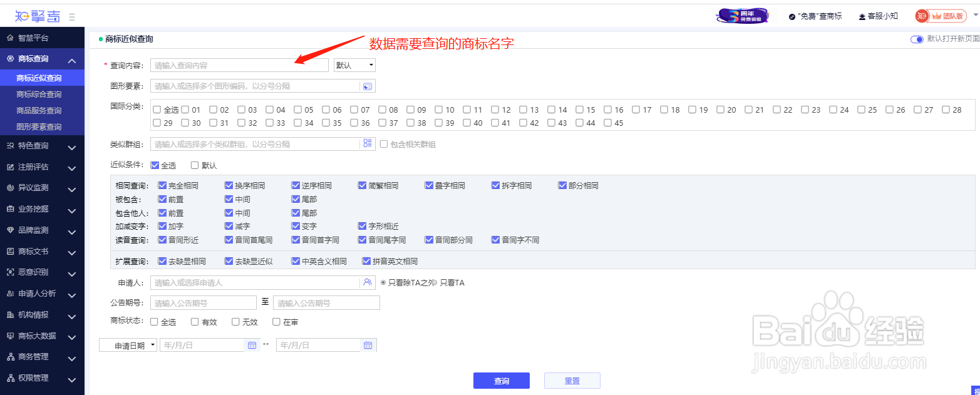Select 图形要素查询 in the sidebar
The image size is (980, 395).
pos(42,126)
